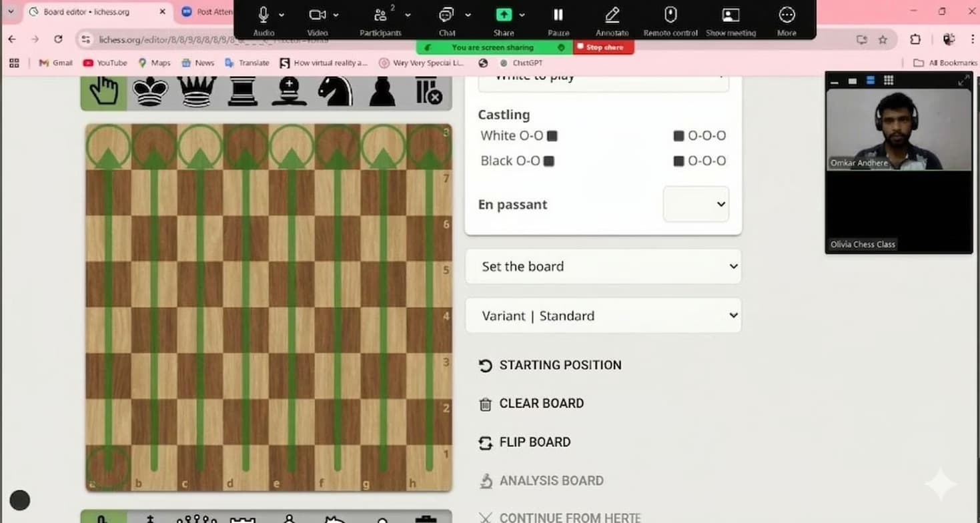The height and width of the screenshot is (523, 980).
Task: Select the black queen piece
Action: point(196,92)
